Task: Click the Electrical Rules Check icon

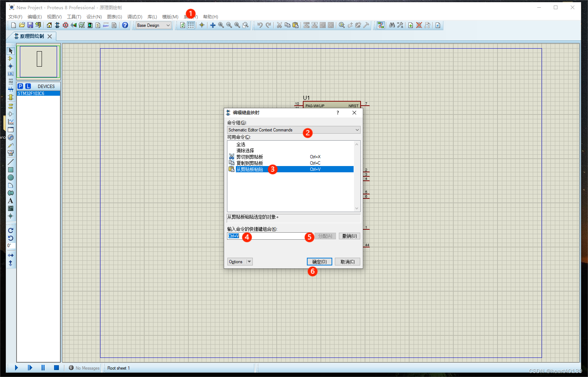Action: (438, 25)
